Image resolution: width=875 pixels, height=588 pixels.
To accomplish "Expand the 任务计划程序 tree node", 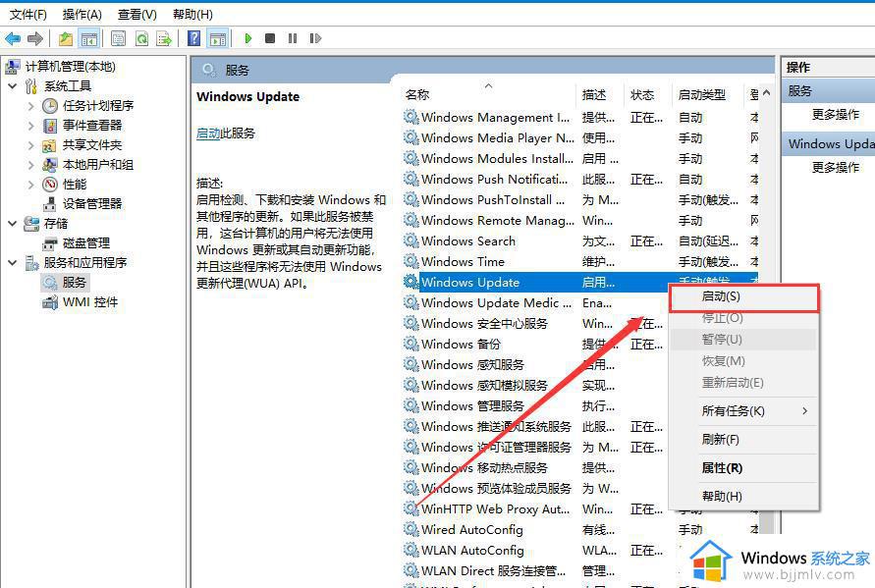I will [x=31, y=106].
